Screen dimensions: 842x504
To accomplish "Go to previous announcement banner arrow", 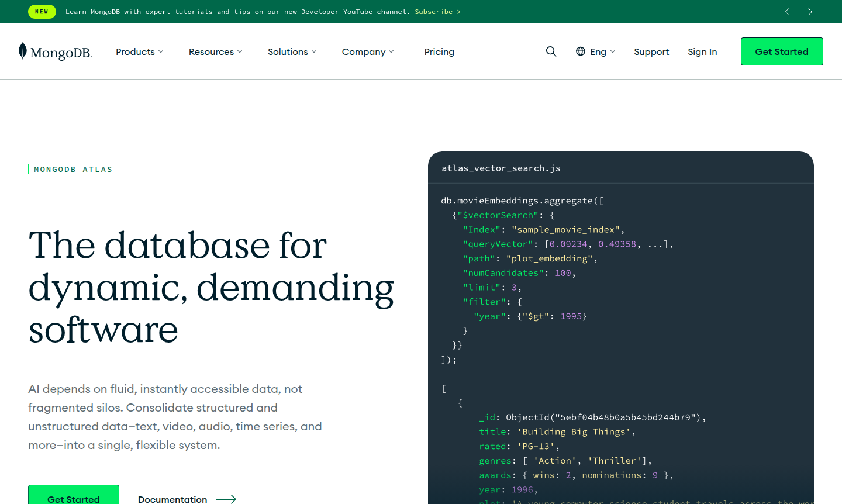I will tap(787, 12).
